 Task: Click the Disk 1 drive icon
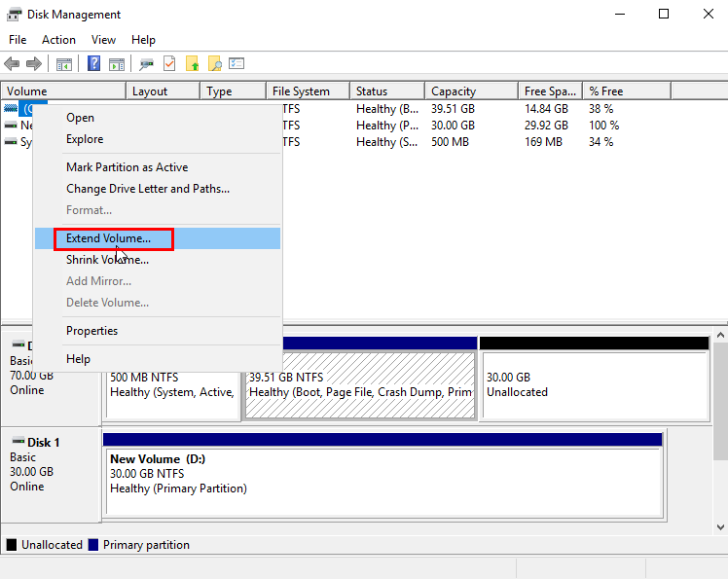[18, 441]
